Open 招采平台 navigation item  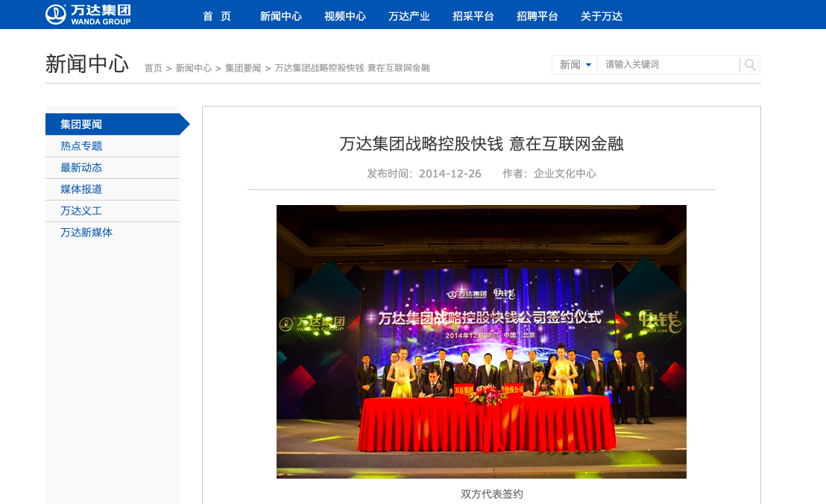coord(473,16)
